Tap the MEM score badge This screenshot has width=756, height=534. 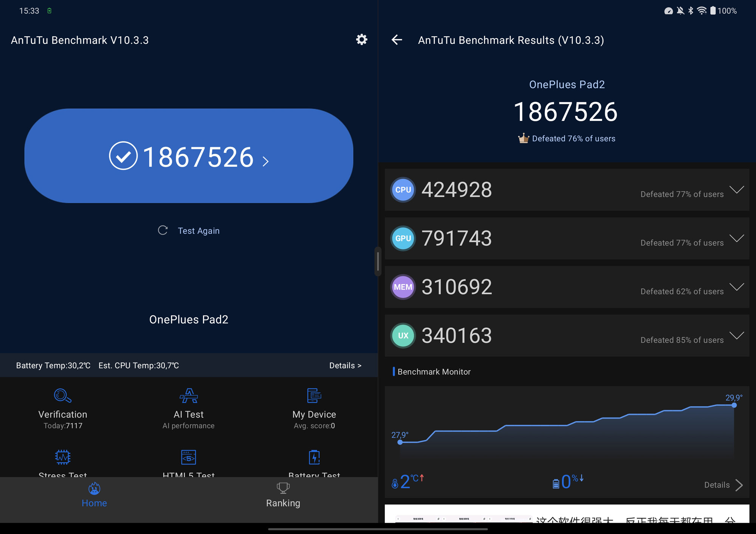tap(403, 287)
